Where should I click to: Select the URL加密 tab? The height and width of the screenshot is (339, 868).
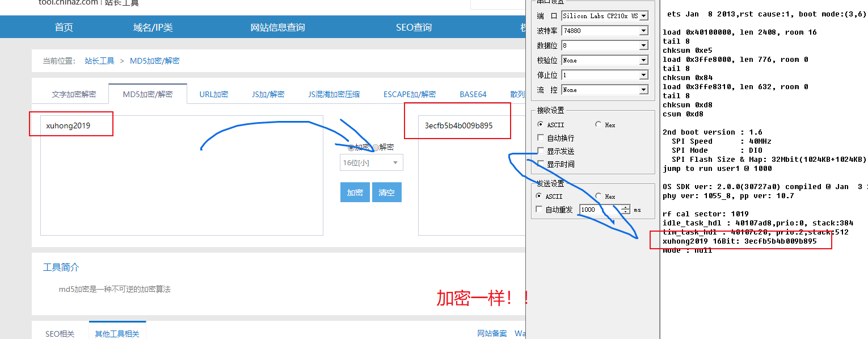[x=213, y=94]
